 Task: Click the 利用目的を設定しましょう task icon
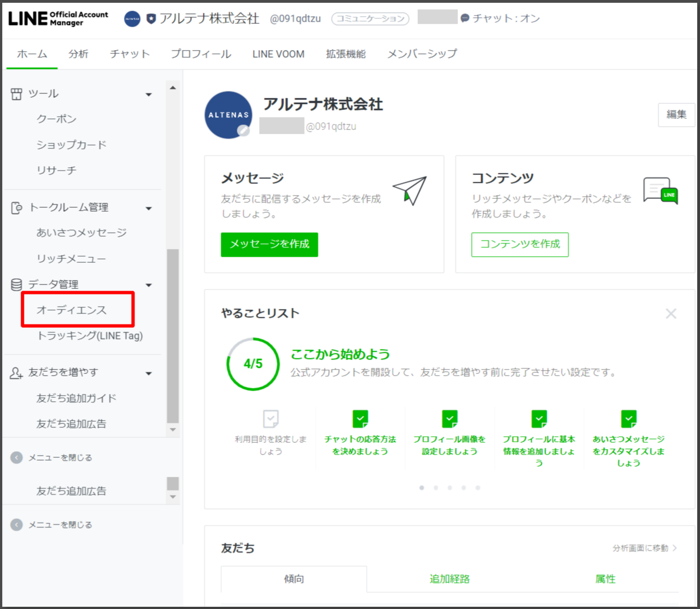(271, 418)
